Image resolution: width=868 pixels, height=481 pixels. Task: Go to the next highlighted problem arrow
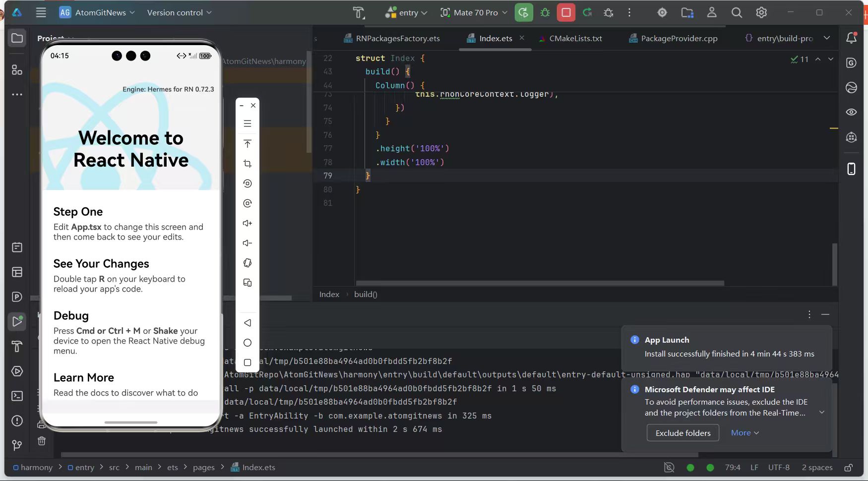point(831,59)
